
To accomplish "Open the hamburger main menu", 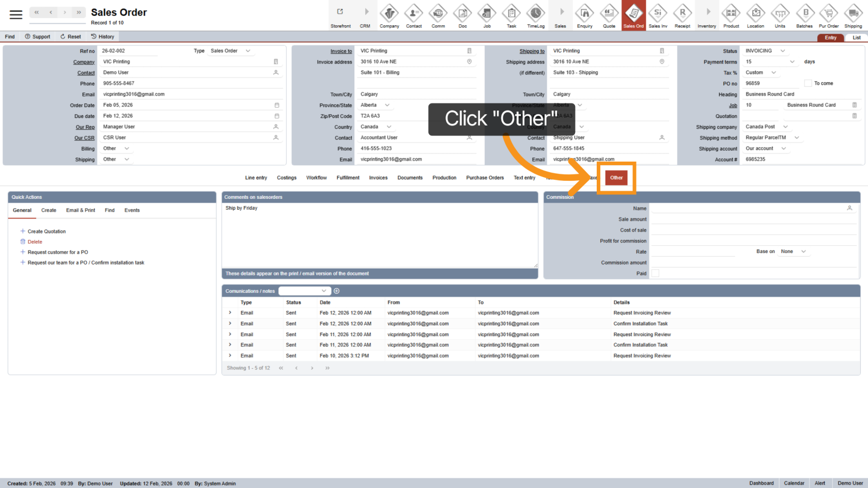I will click(16, 14).
